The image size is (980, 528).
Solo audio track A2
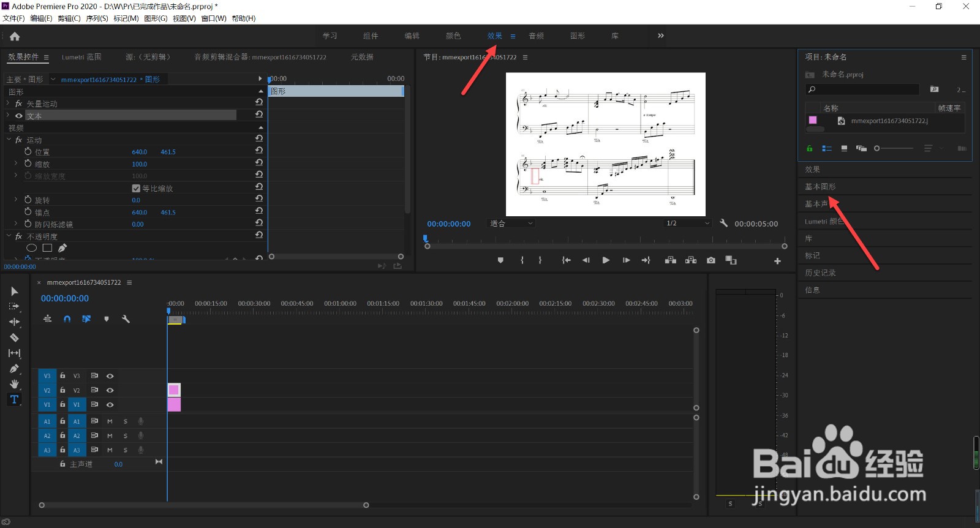point(126,436)
